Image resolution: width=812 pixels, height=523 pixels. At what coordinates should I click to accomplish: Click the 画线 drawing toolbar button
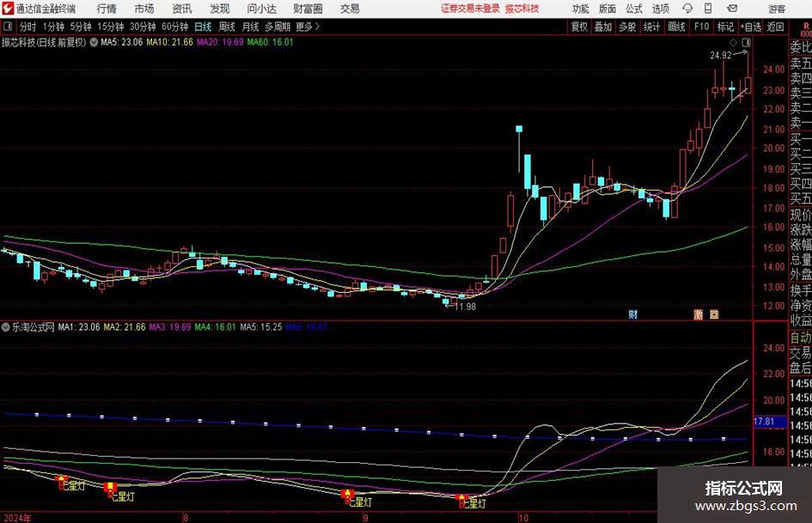coord(676,27)
